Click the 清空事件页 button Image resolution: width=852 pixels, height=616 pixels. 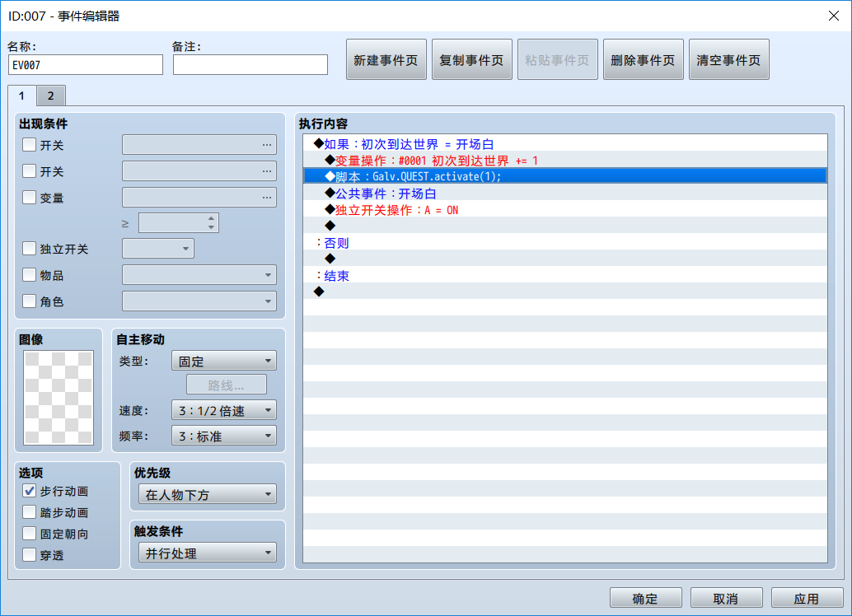click(729, 60)
